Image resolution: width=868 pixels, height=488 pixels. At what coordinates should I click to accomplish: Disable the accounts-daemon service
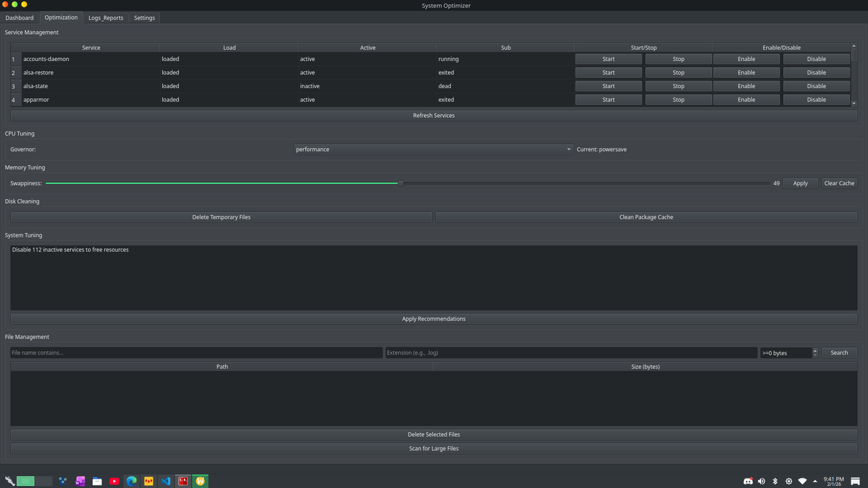(x=816, y=59)
